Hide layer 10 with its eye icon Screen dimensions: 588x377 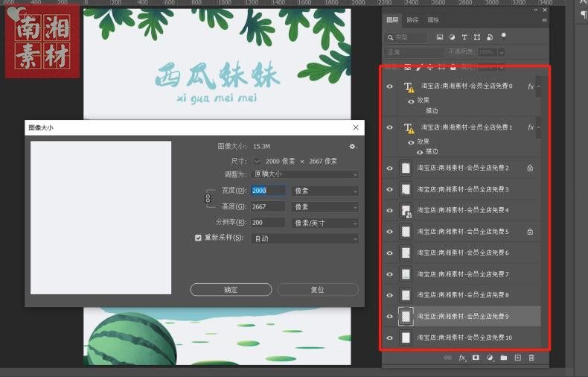tap(389, 338)
